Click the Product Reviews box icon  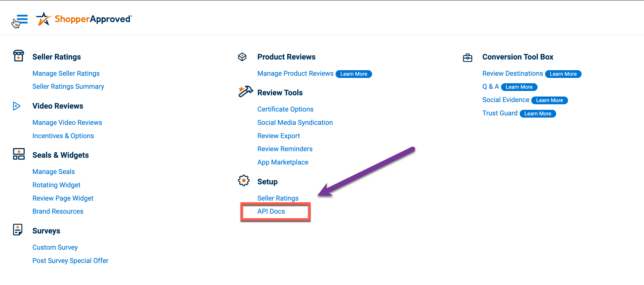(x=242, y=57)
